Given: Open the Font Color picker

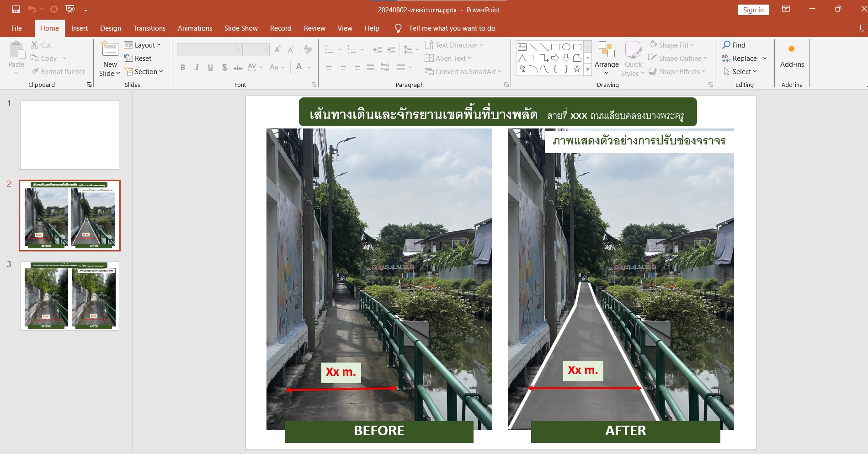Looking at the screenshot, I should 299,67.
